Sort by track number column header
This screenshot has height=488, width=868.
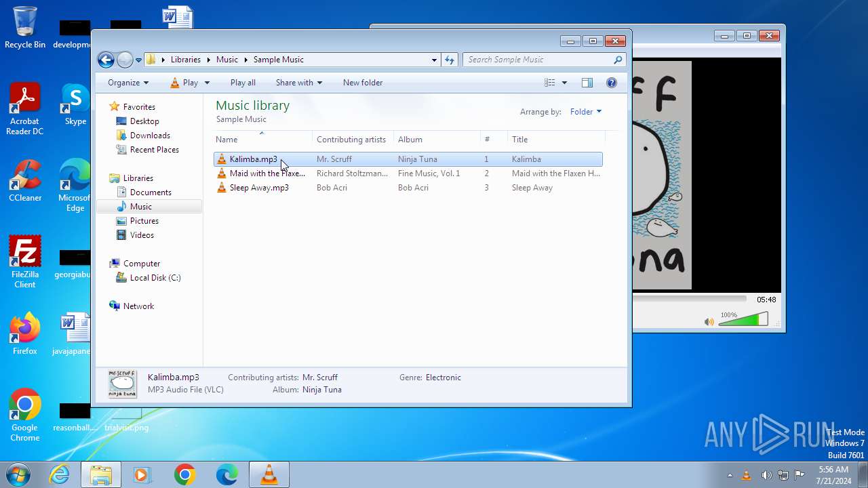(x=494, y=140)
